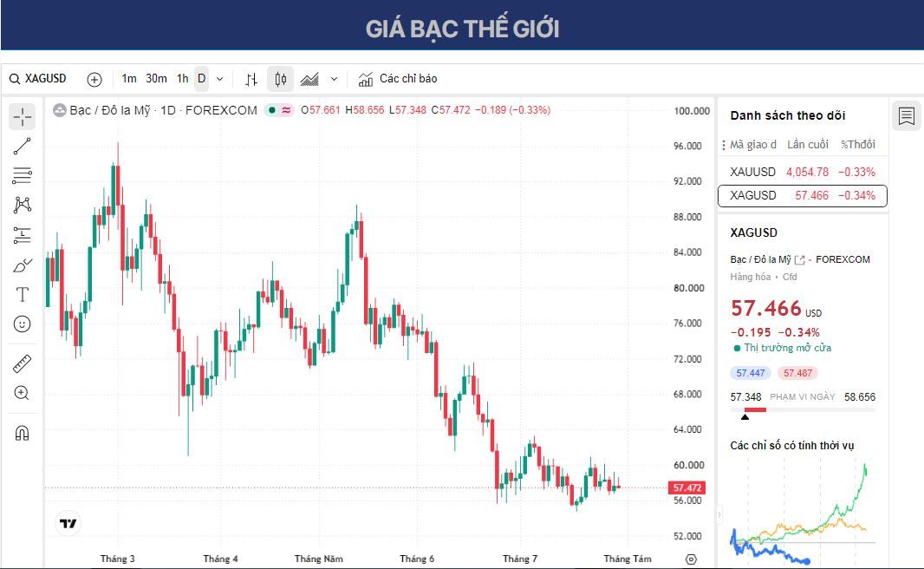Open the Bạc / Đô la Mỹ external link
The height and width of the screenshot is (569, 924).
(800, 260)
